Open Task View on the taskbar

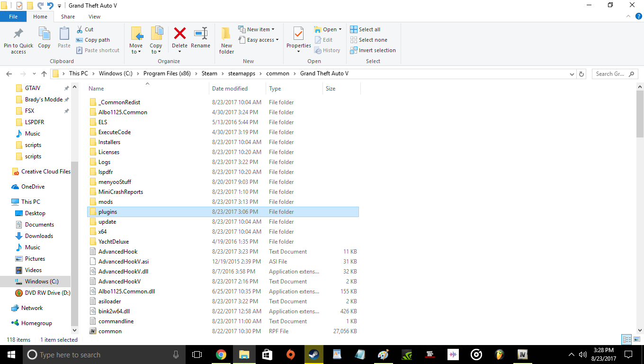(197, 355)
